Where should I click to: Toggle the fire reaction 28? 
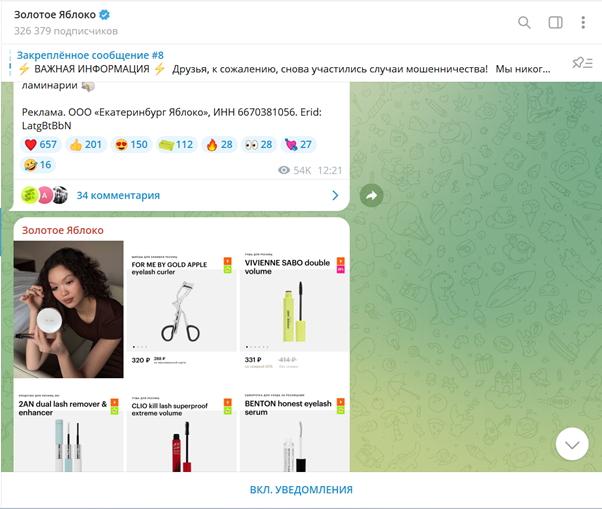[220, 145]
